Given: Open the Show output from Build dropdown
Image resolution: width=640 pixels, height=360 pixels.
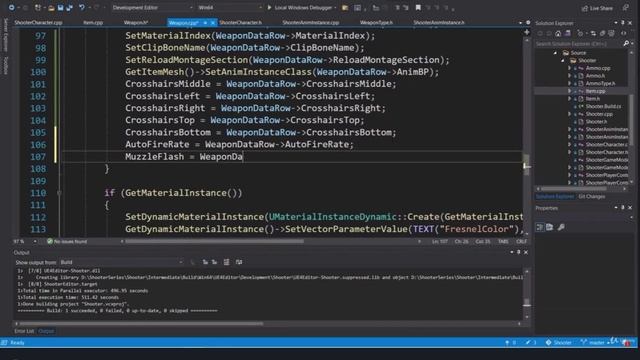Looking at the screenshot, I should 122,262.
